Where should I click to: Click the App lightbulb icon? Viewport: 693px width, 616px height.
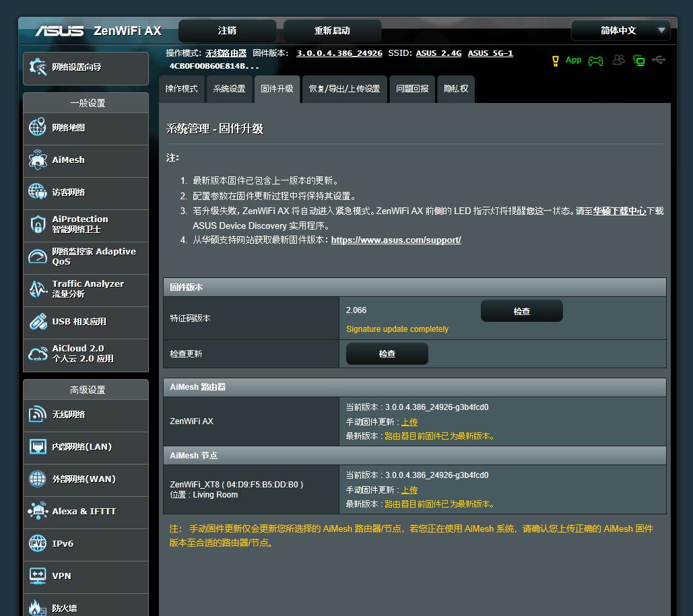[556, 61]
